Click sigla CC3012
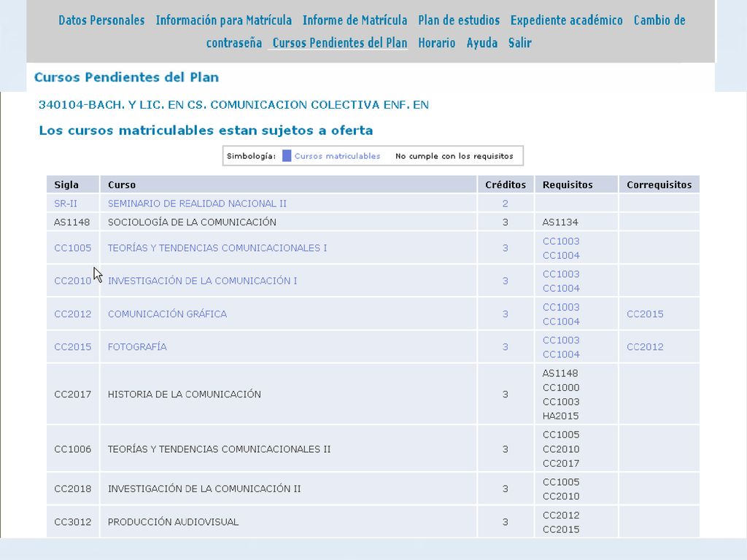 [72, 522]
